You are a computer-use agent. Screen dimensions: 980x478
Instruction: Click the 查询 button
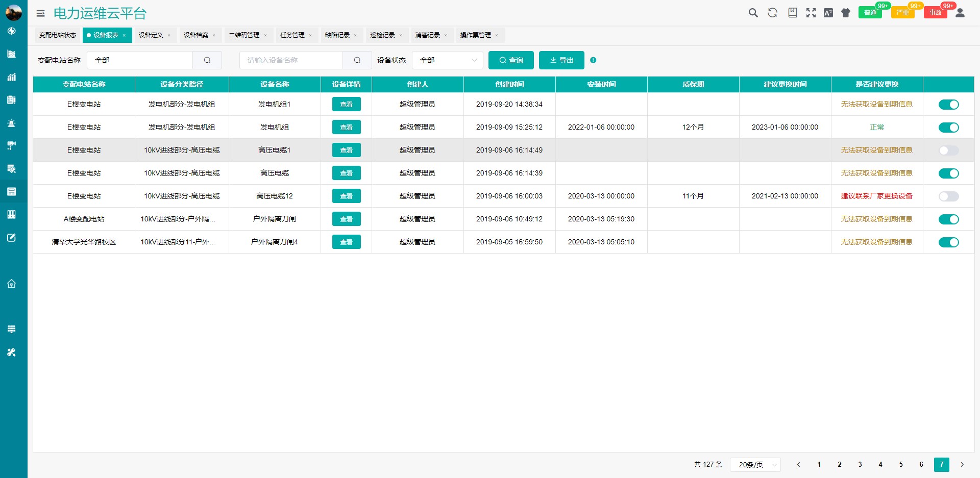(x=511, y=60)
